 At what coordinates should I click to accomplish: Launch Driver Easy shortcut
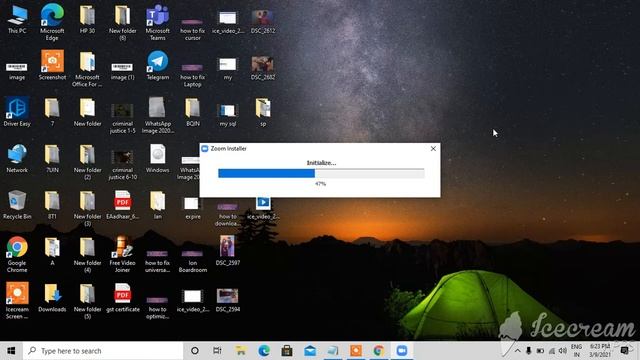pos(17,112)
